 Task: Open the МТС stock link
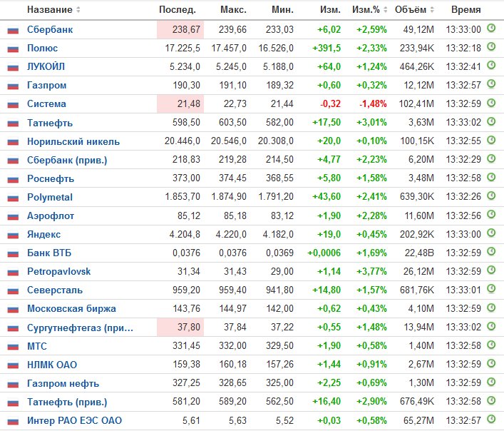(37, 346)
